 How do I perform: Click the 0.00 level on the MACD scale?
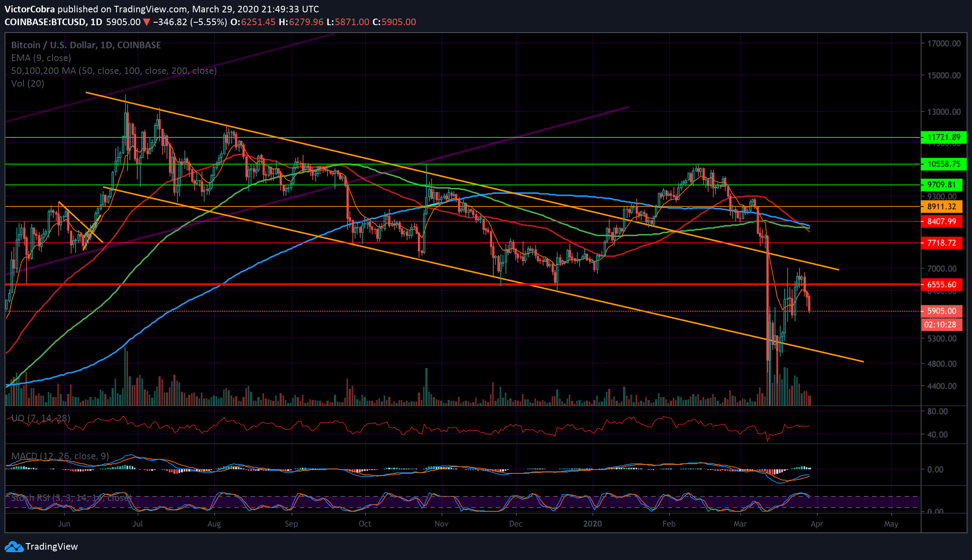point(935,470)
